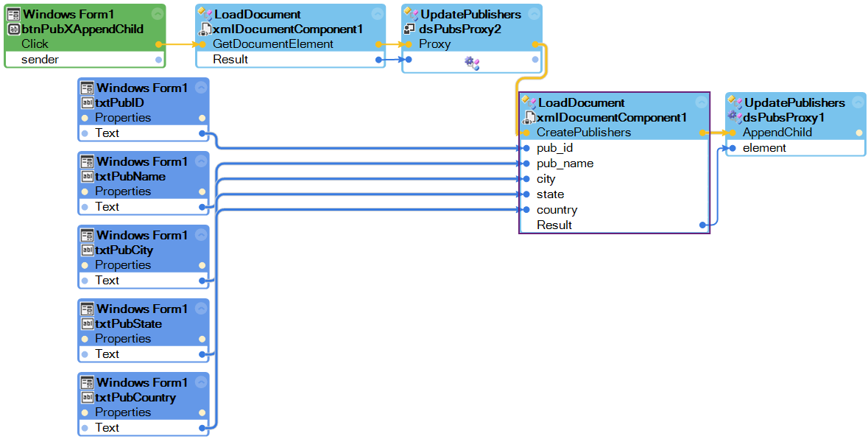The image size is (868, 439).
Task: Click the yellow wand icon on the UpdatePublishers header
Action: [x=732, y=98]
